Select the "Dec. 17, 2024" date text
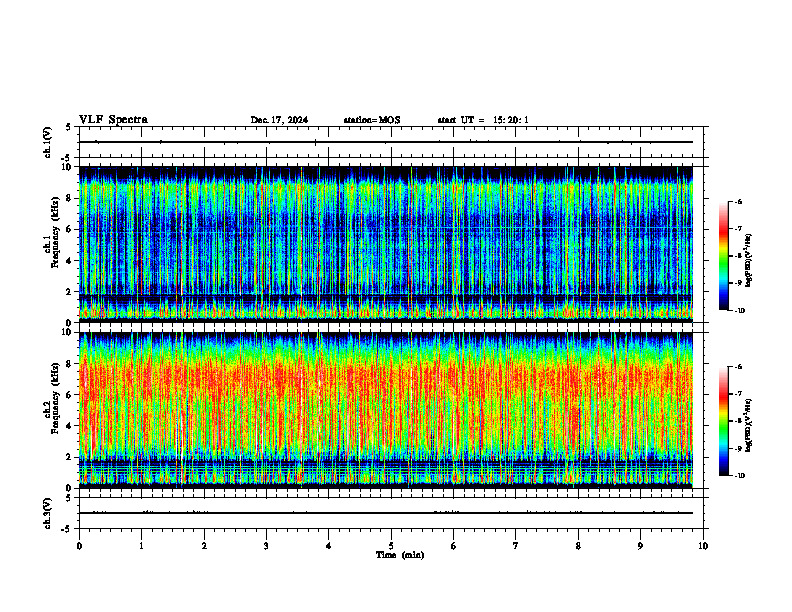Image resolution: width=792 pixels, height=612 pixels. [279, 120]
